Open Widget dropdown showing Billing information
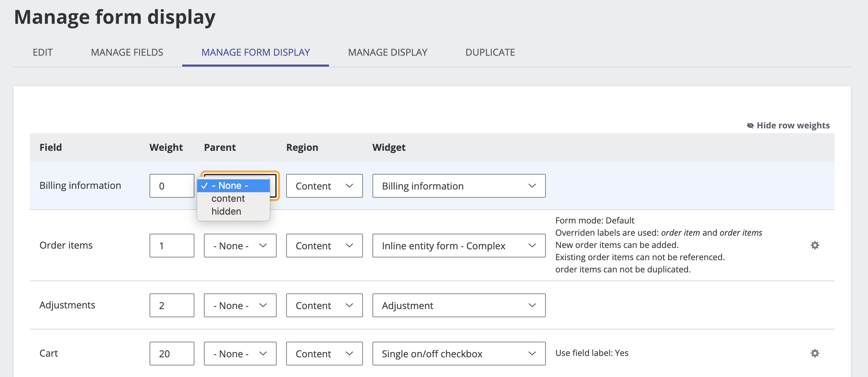868x377 pixels. [x=459, y=186]
